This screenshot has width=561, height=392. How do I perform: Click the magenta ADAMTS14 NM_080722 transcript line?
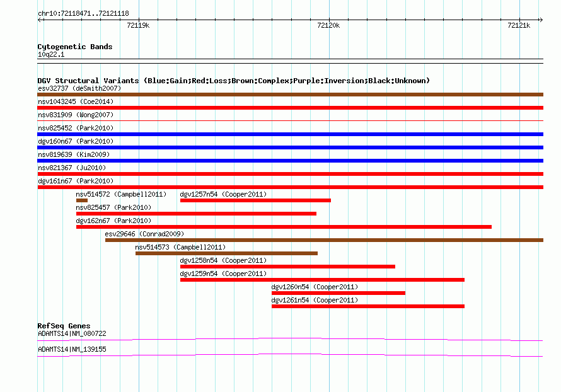tap(290, 339)
